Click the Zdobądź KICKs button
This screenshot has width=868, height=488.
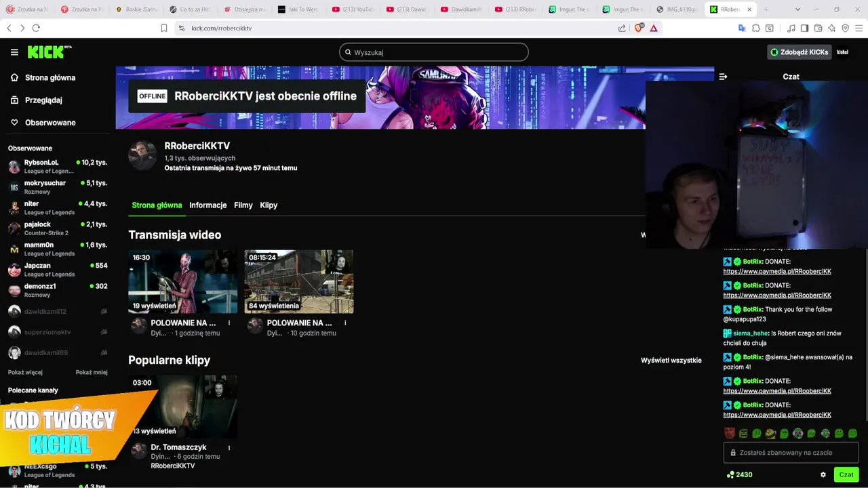click(x=799, y=52)
